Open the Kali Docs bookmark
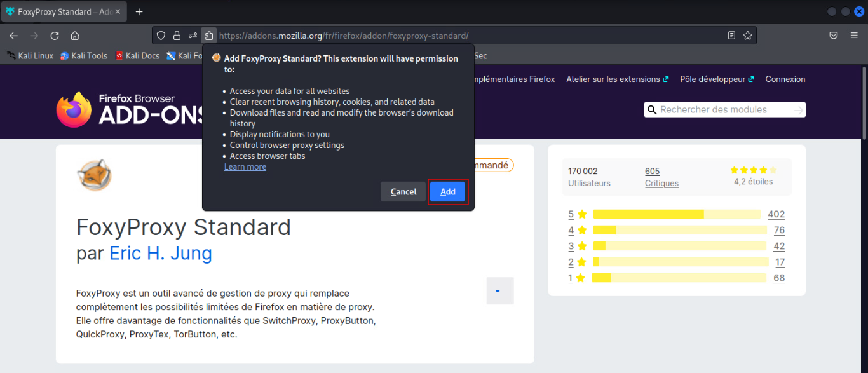 point(137,56)
